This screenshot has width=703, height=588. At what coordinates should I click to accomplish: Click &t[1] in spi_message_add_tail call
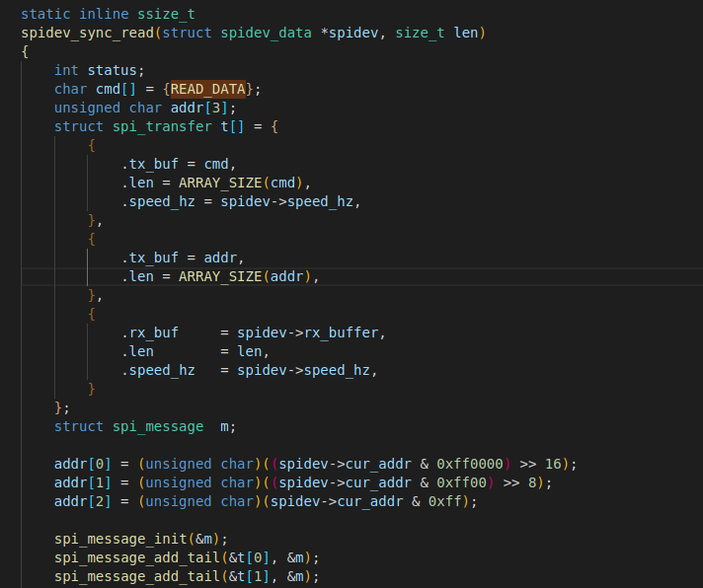pos(249,576)
